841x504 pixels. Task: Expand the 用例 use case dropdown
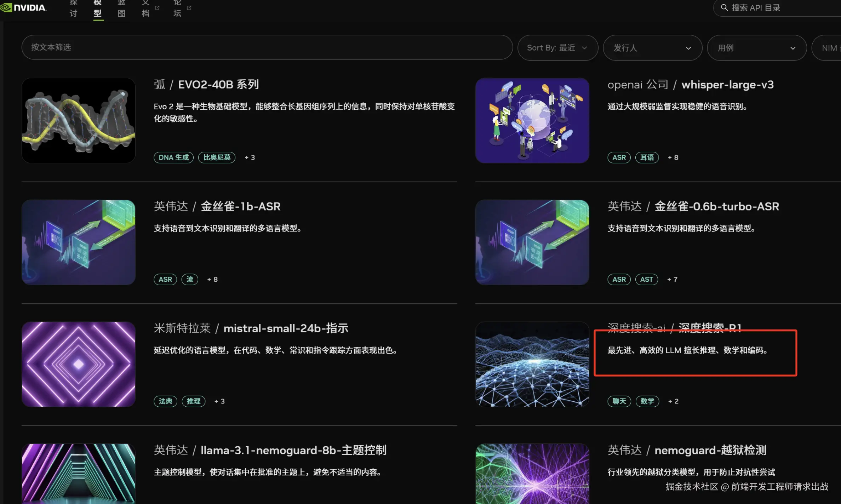[756, 48]
